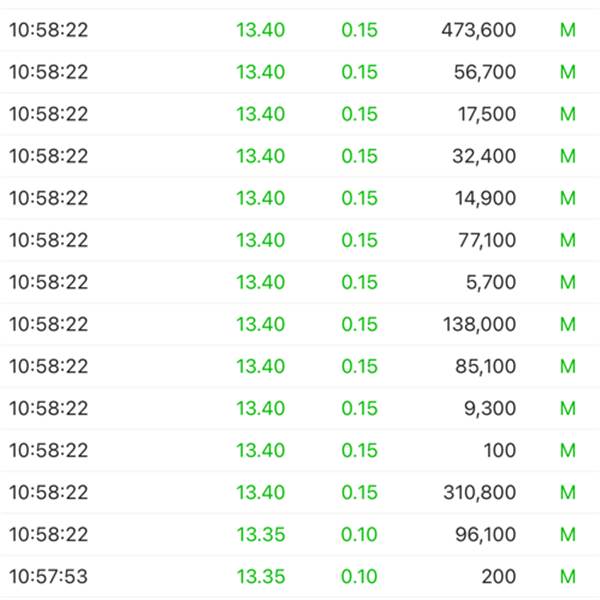Click the 13.40 trade with volume 100
Screen dimensions: 600x600
[x=300, y=450]
